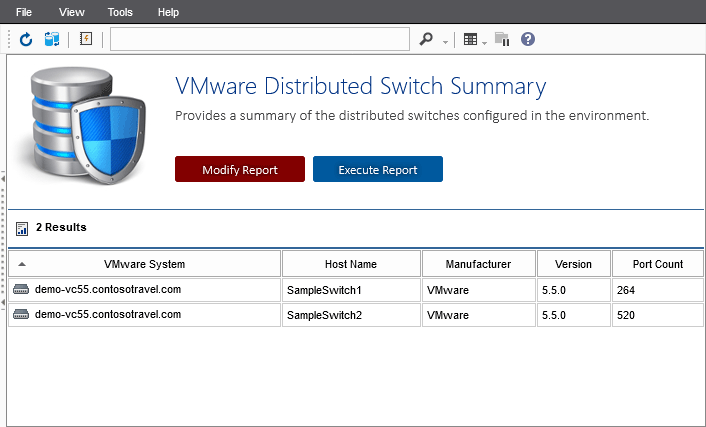Click the pause report icon
706x427 pixels.
click(502, 39)
